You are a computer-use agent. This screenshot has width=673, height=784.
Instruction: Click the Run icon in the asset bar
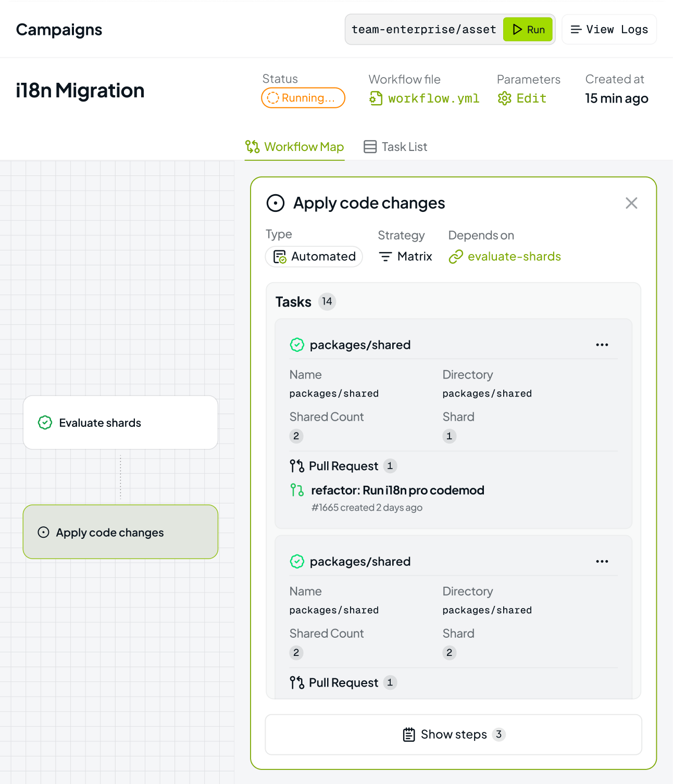517,29
